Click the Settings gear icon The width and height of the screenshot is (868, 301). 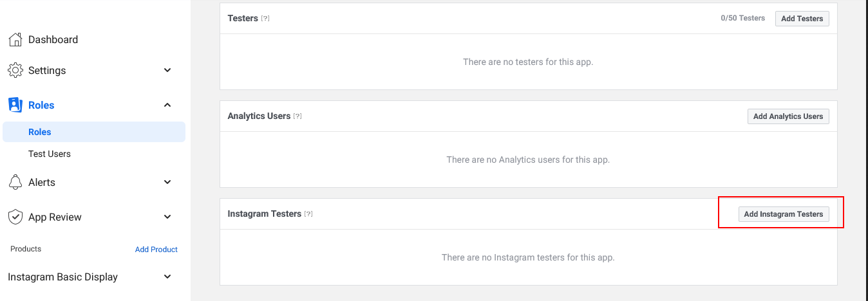tap(15, 70)
